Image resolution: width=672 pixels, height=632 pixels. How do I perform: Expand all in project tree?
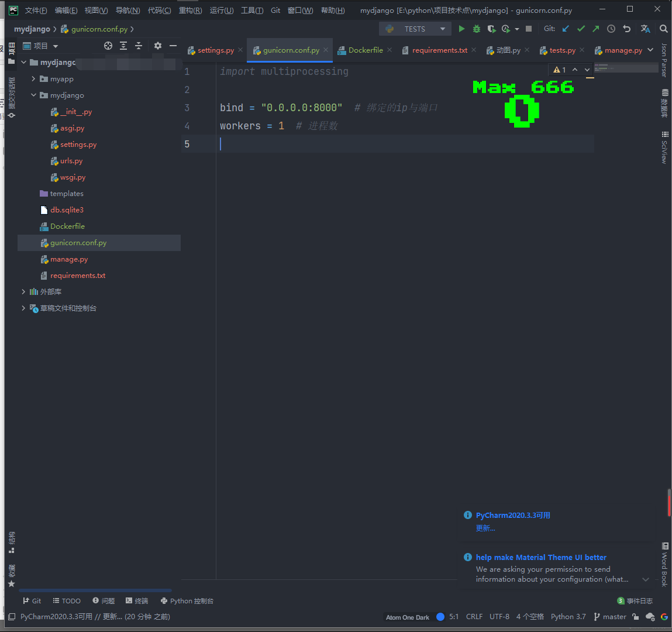click(x=123, y=46)
